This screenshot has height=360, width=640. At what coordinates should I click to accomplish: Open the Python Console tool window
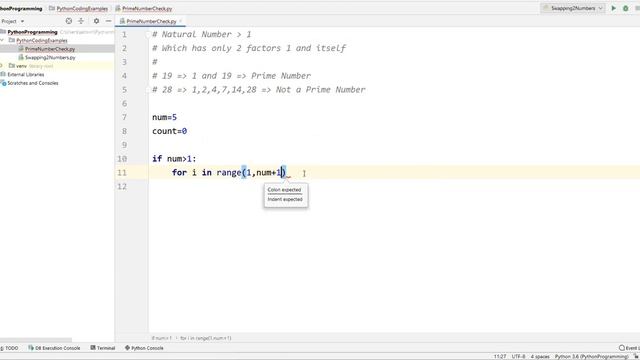point(144,348)
